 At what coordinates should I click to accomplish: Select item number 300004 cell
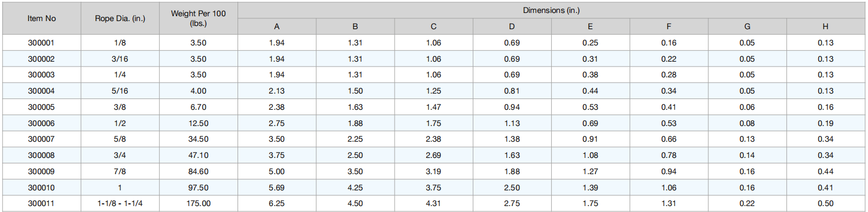point(42,91)
